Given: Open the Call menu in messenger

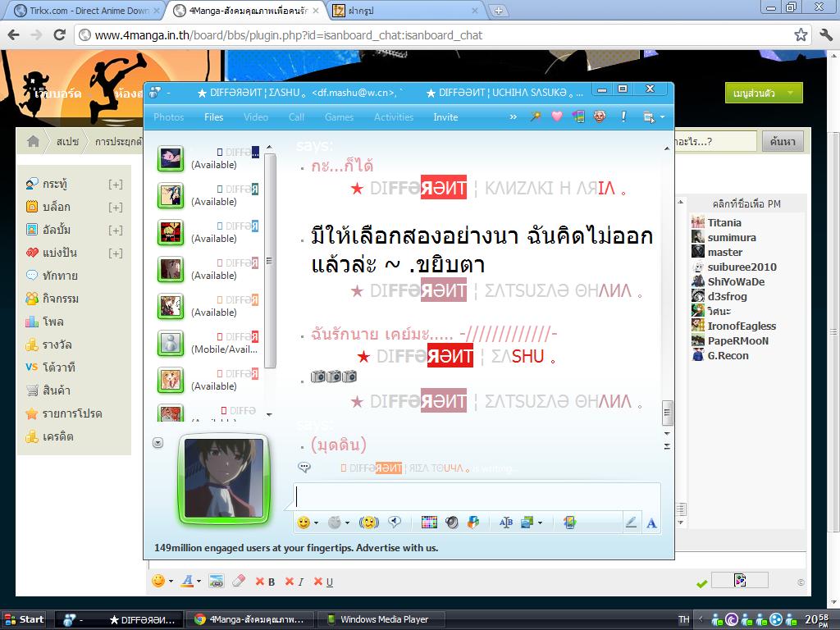Looking at the screenshot, I should (x=296, y=116).
